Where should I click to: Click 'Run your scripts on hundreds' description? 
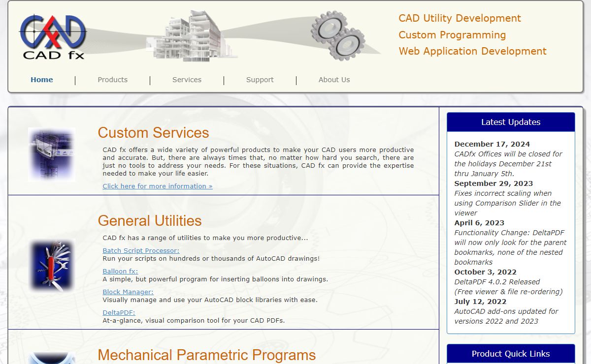[x=211, y=258]
